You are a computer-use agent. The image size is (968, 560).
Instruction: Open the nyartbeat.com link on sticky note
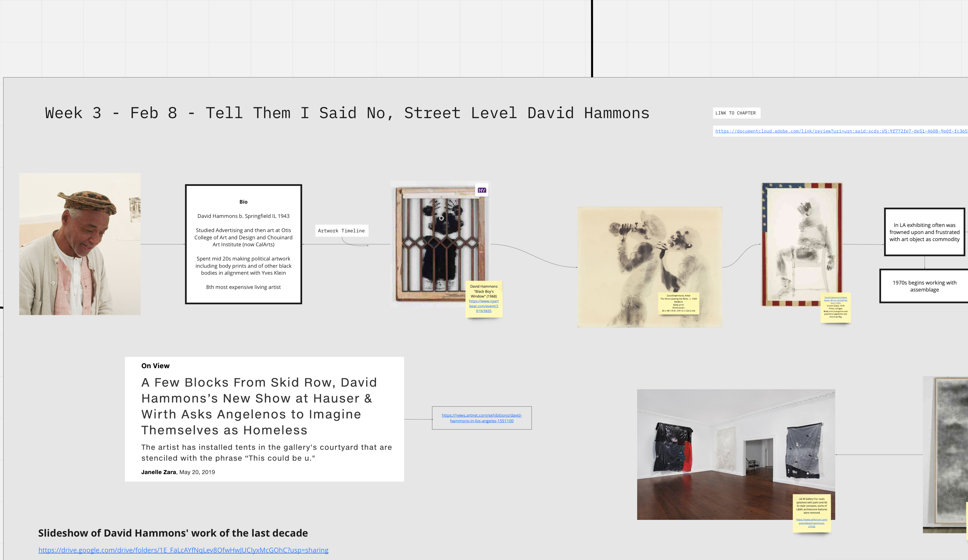click(484, 306)
